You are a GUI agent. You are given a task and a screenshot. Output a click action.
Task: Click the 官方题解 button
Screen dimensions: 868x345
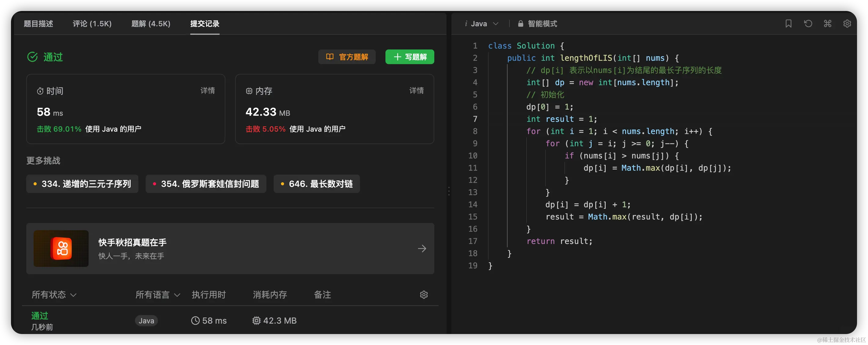pos(347,57)
